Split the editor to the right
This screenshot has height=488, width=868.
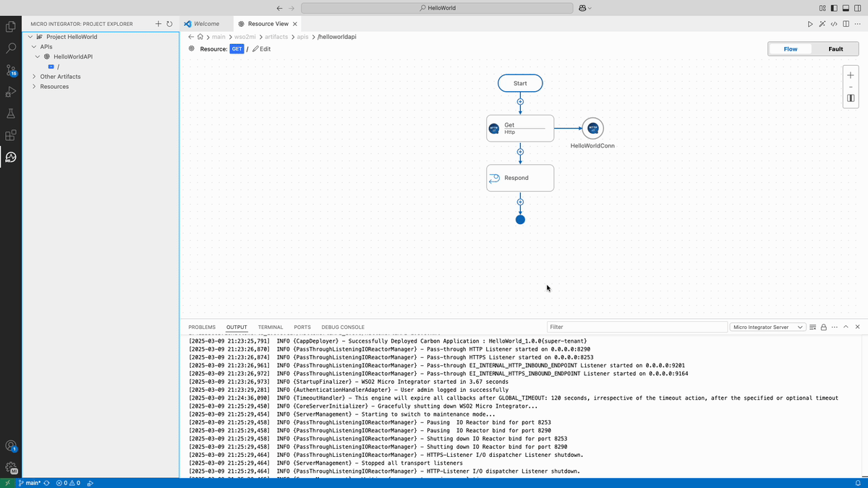tap(845, 24)
